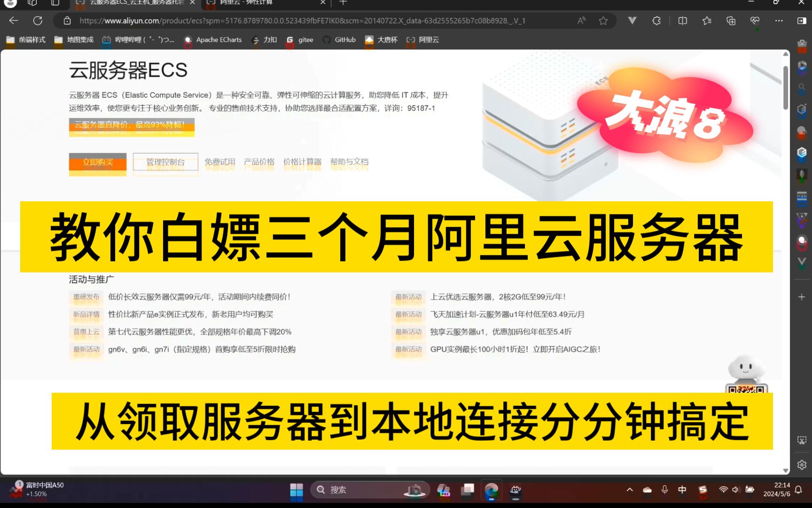Screen dimensions: 812x508
Task: Activate Read aloud in the address bar
Action: point(581,20)
